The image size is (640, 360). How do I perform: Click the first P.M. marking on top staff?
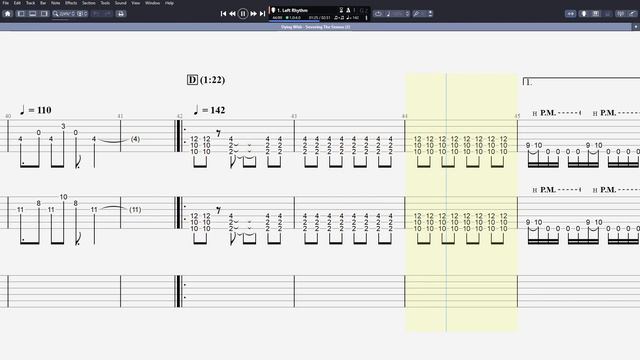[548, 113]
